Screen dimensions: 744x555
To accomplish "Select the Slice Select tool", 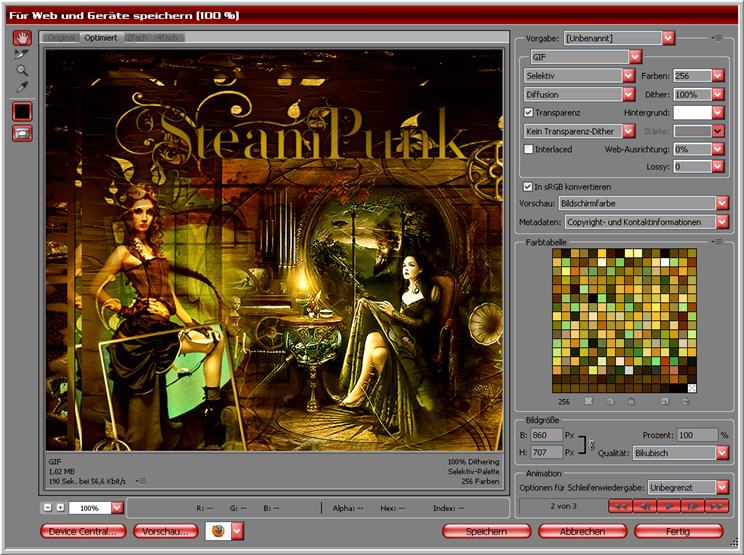I will click(x=22, y=54).
